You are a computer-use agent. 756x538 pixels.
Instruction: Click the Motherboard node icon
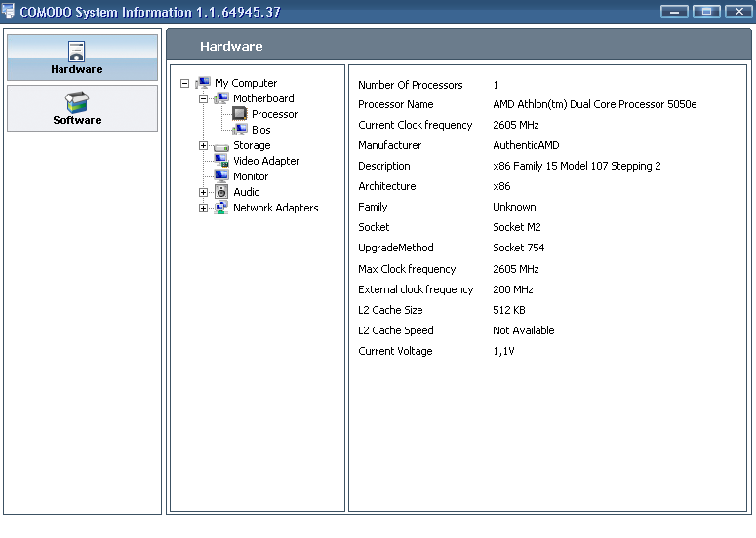[x=221, y=98]
